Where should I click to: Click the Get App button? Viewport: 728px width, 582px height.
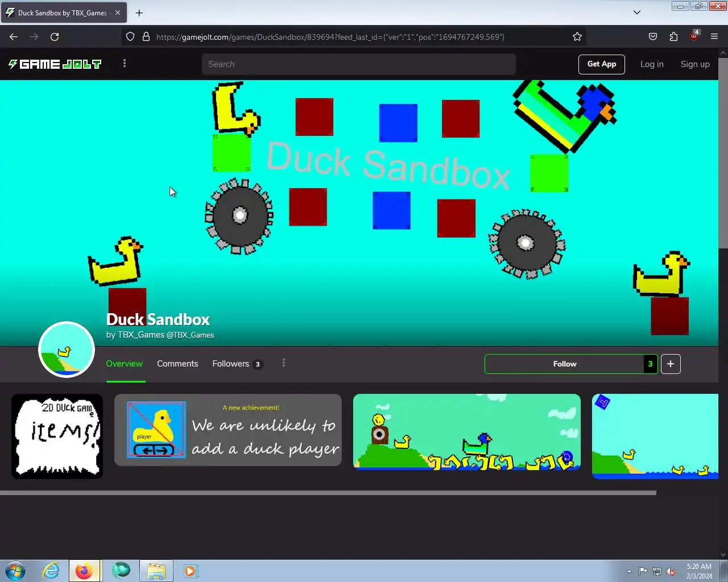pos(602,64)
